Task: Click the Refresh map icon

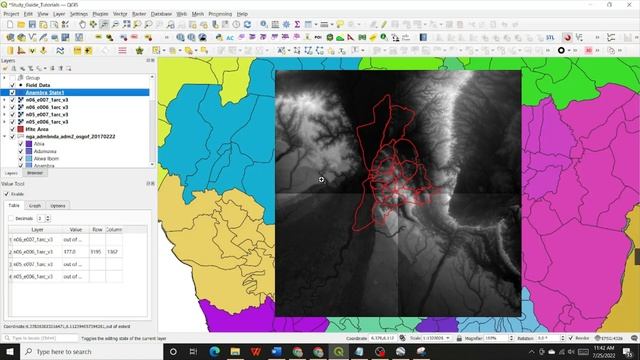Action: click(x=247, y=24)
